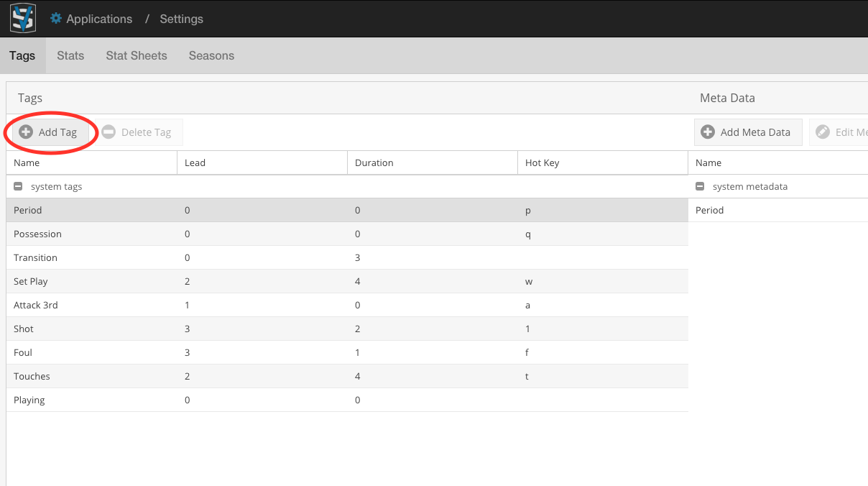The height and width of the screenshot is (486, 868).
Task: Select the Playing tag row
Action: tap(347, 400)
